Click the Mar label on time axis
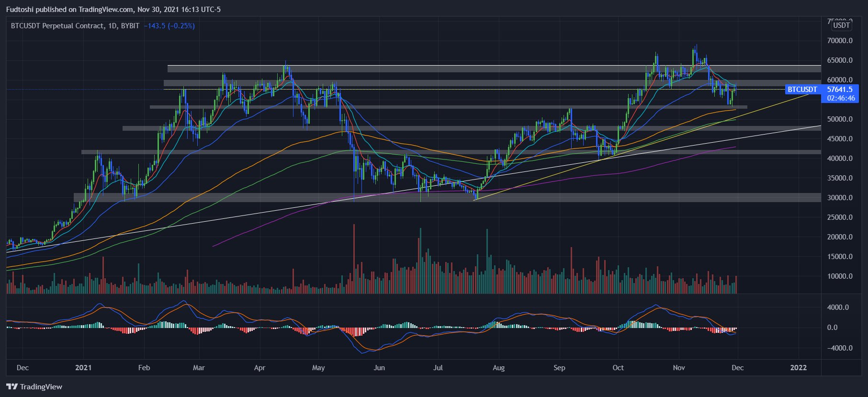868x397 pixels. point(199,368)
